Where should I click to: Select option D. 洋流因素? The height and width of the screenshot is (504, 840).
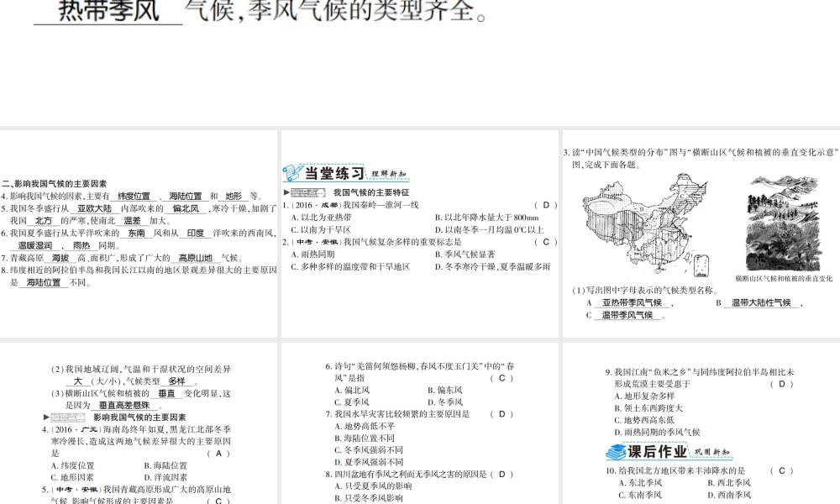(165, 478)
